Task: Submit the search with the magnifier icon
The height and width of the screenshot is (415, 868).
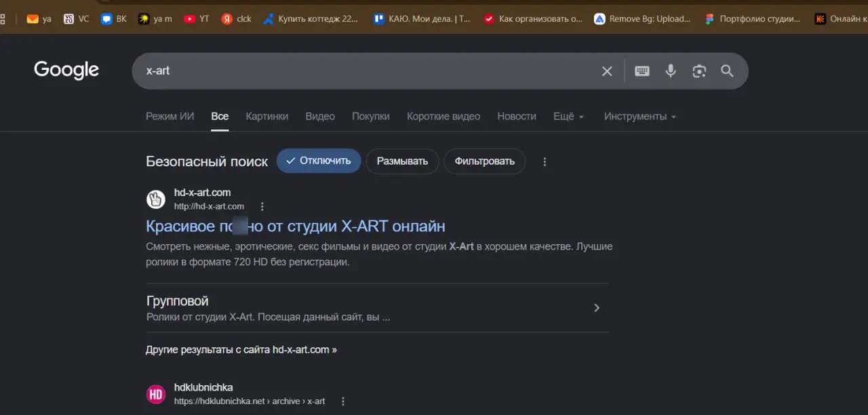Action: pos(728,71)
